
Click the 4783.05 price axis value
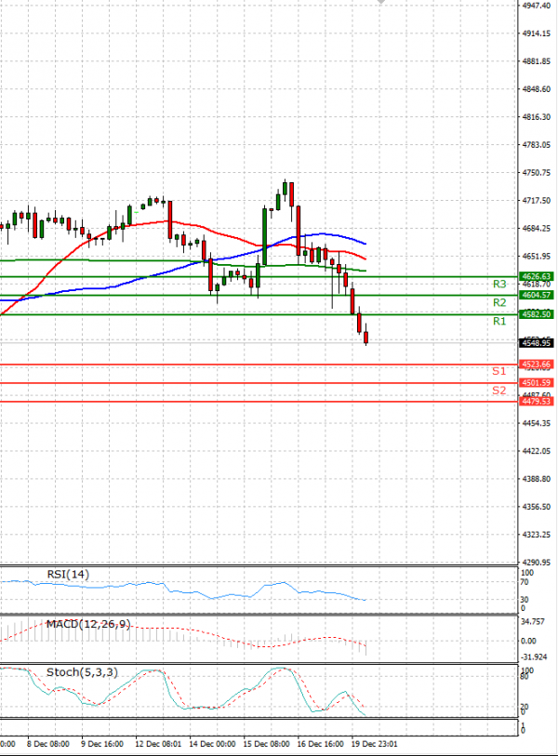click(537, 145)
